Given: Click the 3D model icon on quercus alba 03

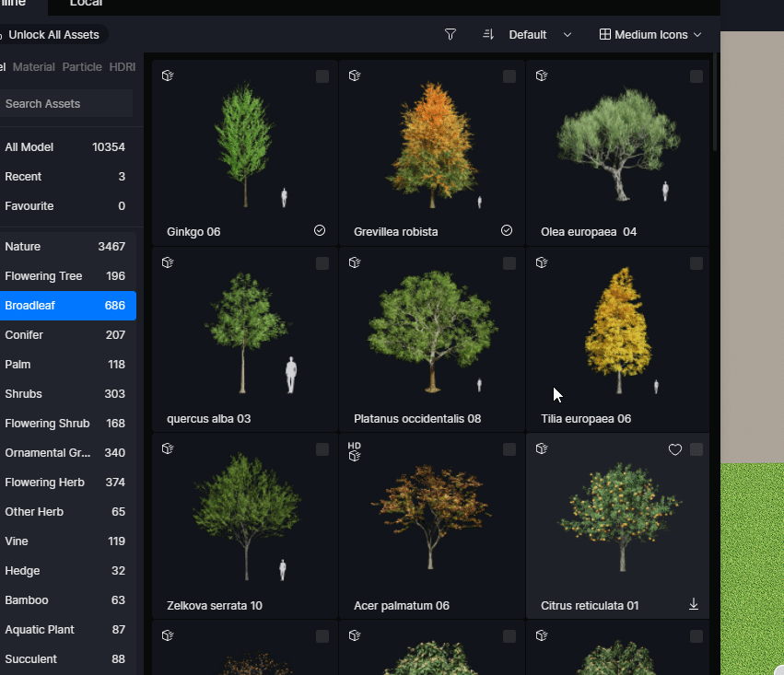Looking at the screenshot, I should click(168, 262).
